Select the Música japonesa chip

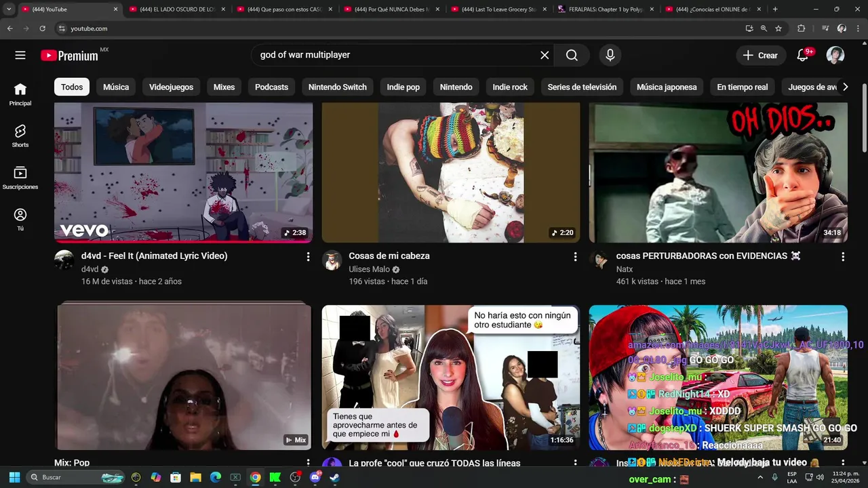tap(667, 87)
